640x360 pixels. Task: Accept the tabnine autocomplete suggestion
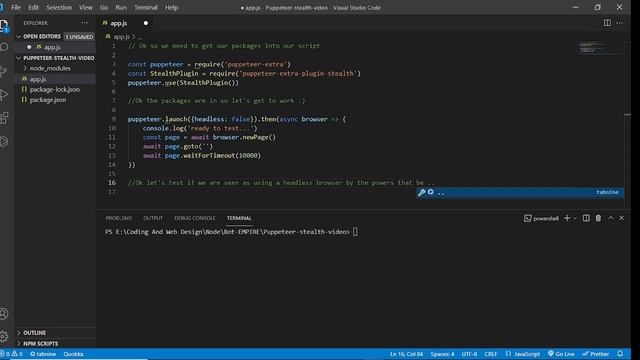520,192
